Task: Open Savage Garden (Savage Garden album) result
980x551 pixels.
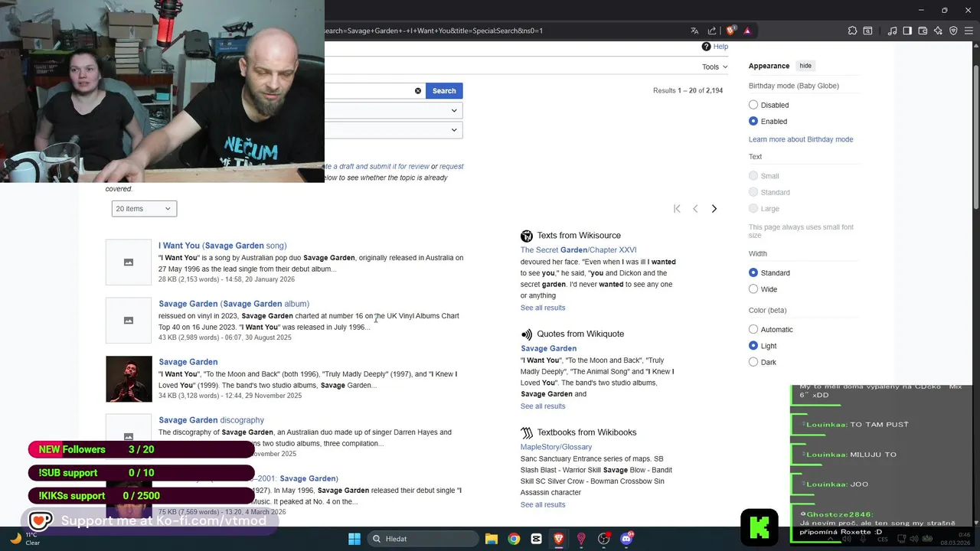Action: (234, 304)
